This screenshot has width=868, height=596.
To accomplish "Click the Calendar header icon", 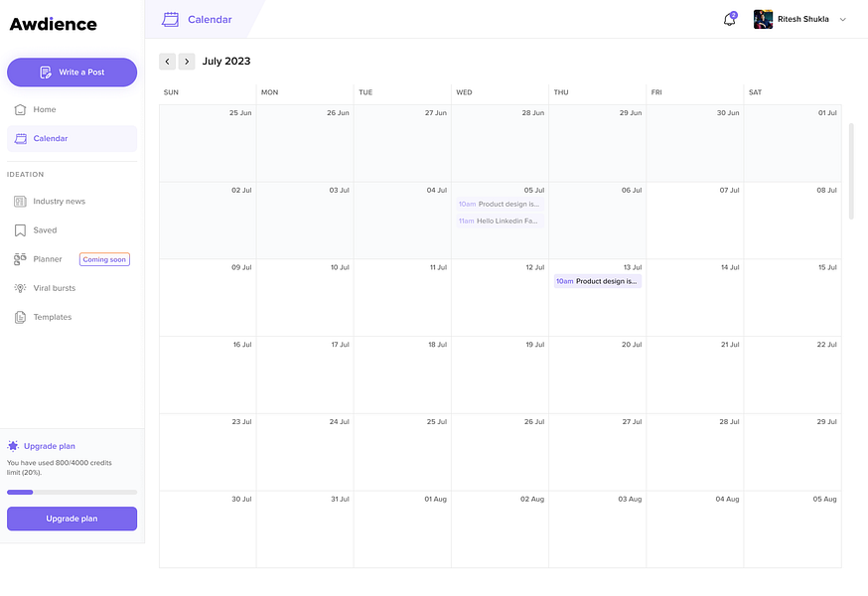I will point(171,20).
